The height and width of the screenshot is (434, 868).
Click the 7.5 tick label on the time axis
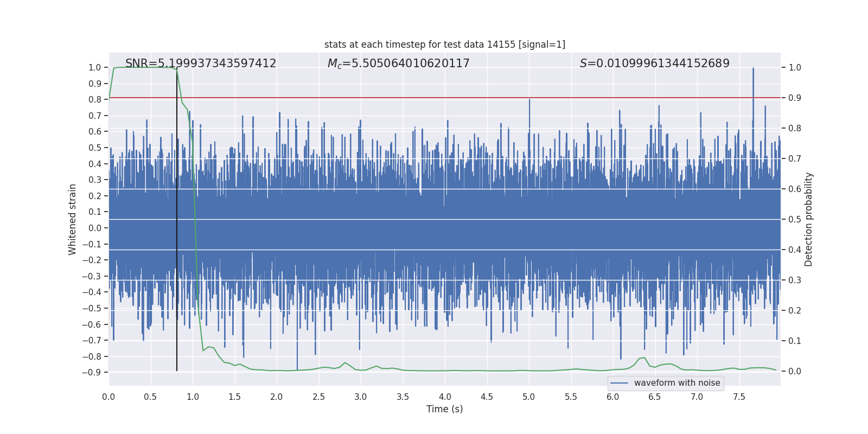[x=739, y=397]
